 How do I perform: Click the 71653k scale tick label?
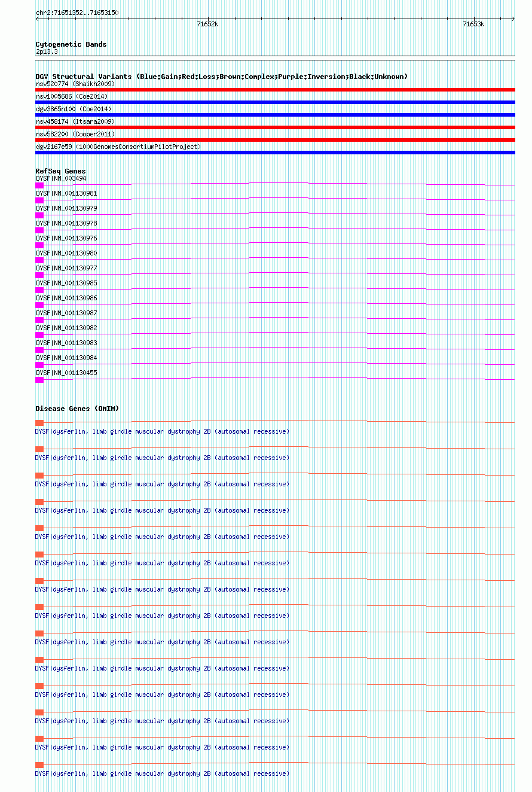pyautogui.click(x=473, y=24)
